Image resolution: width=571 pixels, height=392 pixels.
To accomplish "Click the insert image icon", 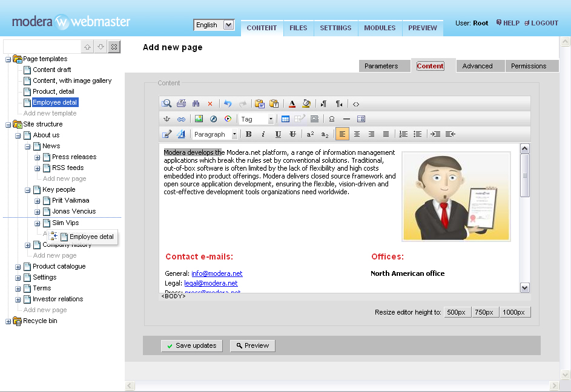I will pos(199,119).
